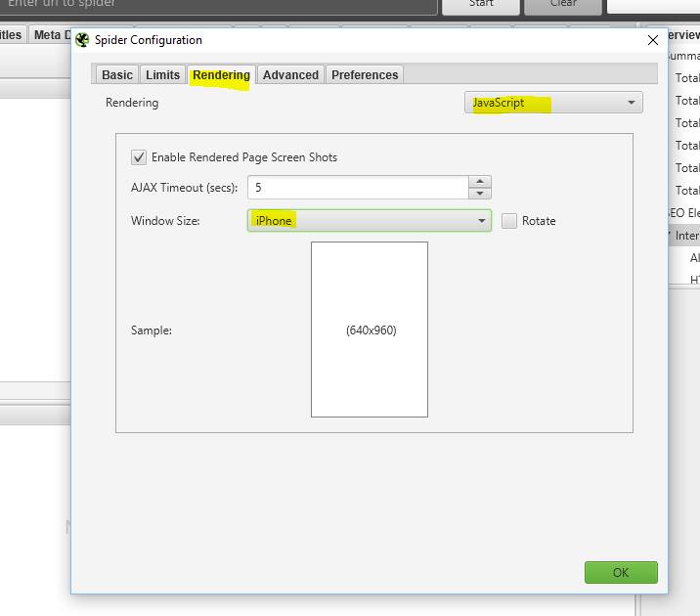
Task: Click the AJAX Timeout input field
Action: (x=358, y=187)
